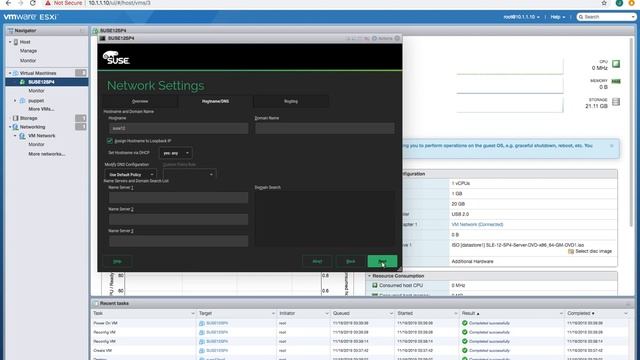
Task: Click the Consumed host CPU icon
Action: 375,286
